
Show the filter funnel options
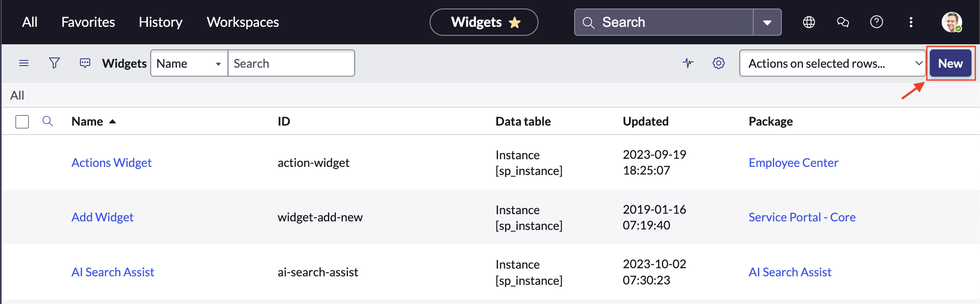54,63
